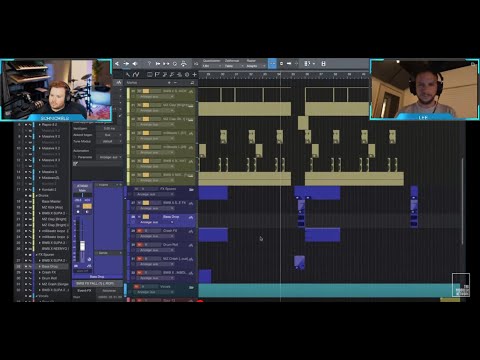Click the pan control above mute button
Screen dimensions: 480x360
point(83,195)
